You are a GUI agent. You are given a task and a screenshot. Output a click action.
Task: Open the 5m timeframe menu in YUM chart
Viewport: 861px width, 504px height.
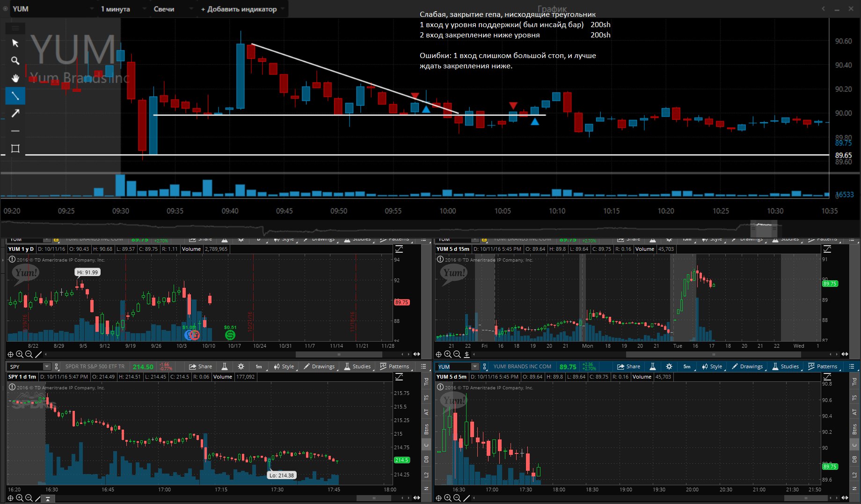687,366
